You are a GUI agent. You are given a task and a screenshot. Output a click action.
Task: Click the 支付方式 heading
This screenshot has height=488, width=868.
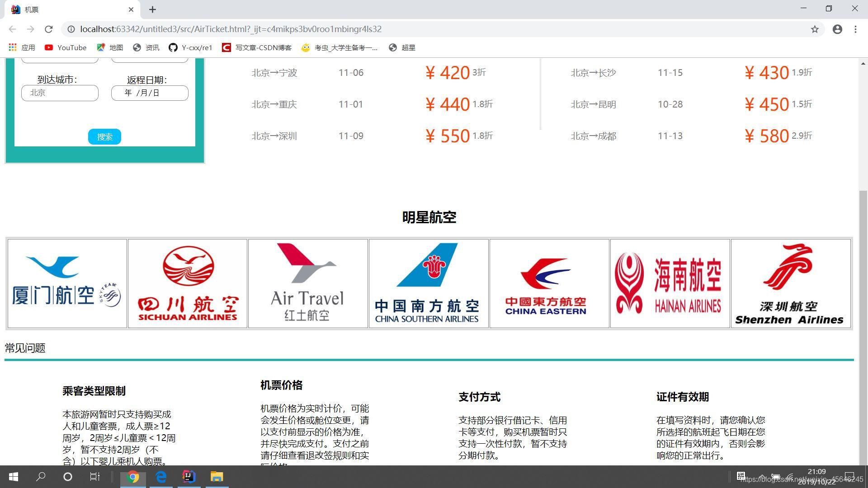479,397
